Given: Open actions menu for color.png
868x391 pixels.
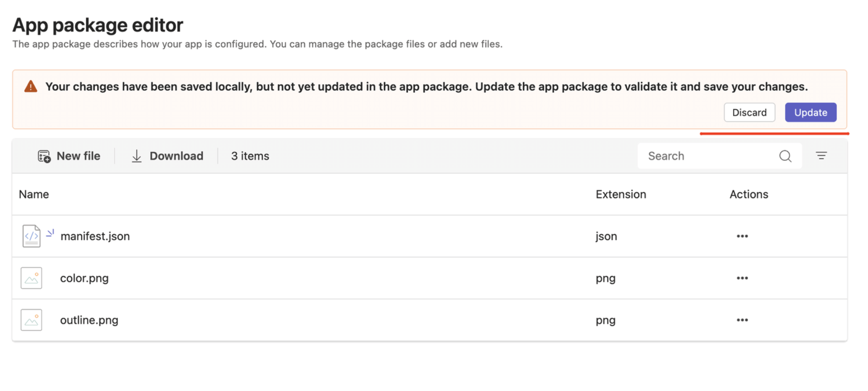Looking at the screenshot, I should [742, 278].
